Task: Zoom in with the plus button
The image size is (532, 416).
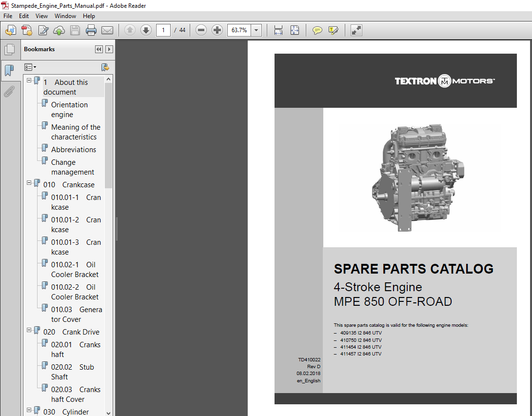Action: click(217, 30)
